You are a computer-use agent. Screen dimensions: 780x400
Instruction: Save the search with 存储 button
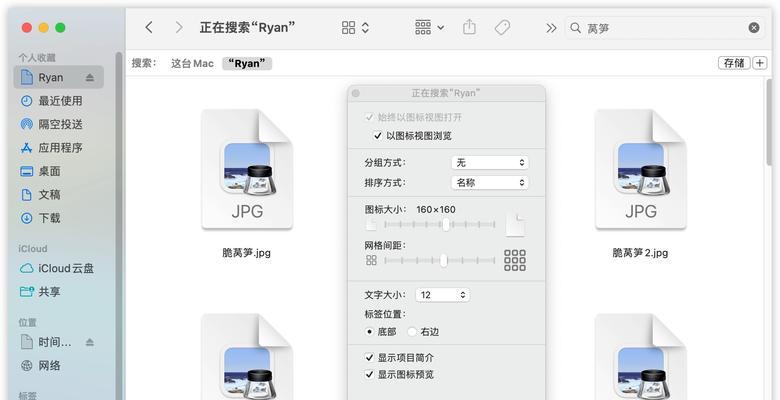[x=734, y=63]
